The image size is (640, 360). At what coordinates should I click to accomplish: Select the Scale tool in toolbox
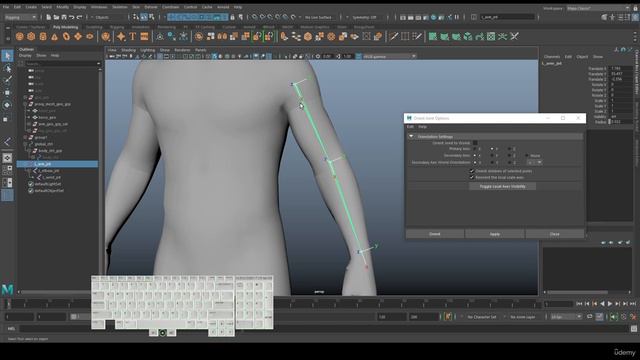coord(6,119)
